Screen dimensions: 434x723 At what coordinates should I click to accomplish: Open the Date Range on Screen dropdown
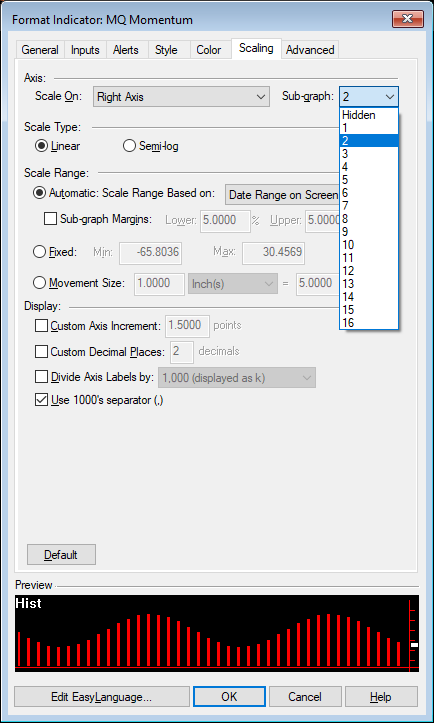coord(282,195)
